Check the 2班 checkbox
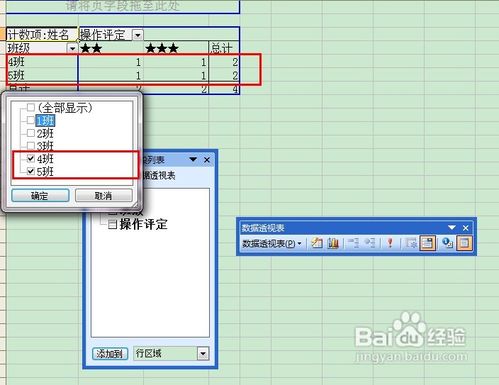The height and width of the screenshot is (385, 499). click(31, 133)
